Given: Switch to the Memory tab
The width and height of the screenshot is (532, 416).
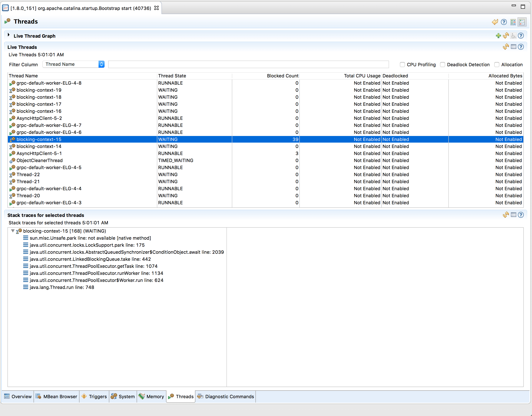Looking at the screenshot, I should pyautogui.click(x=152, y=397).
